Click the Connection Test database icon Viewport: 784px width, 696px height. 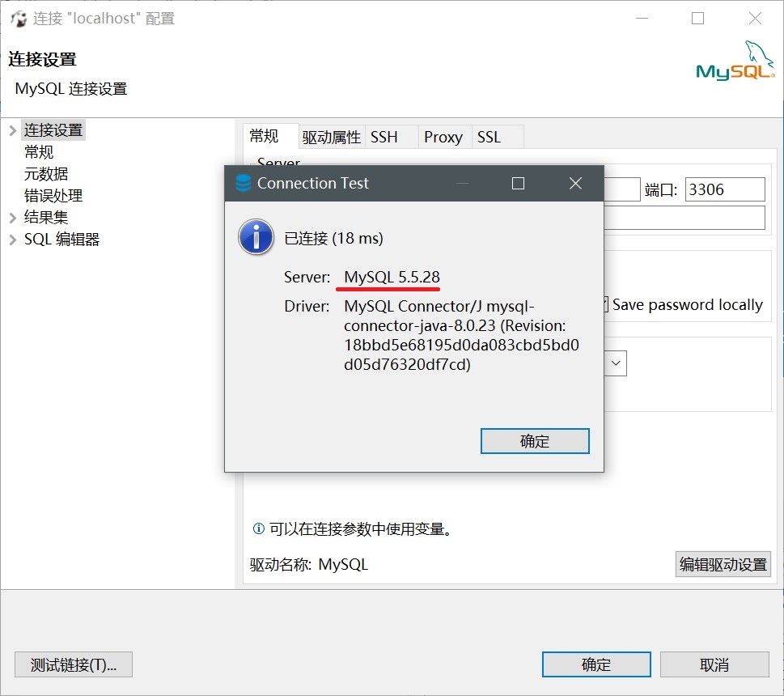click(x=243, y=184)
